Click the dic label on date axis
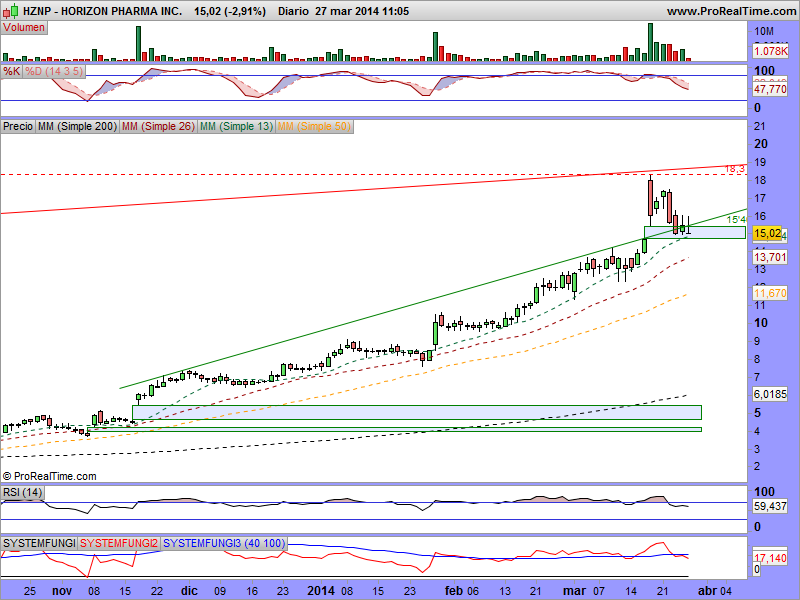The image size is (800, 600). tap(189, 591)
